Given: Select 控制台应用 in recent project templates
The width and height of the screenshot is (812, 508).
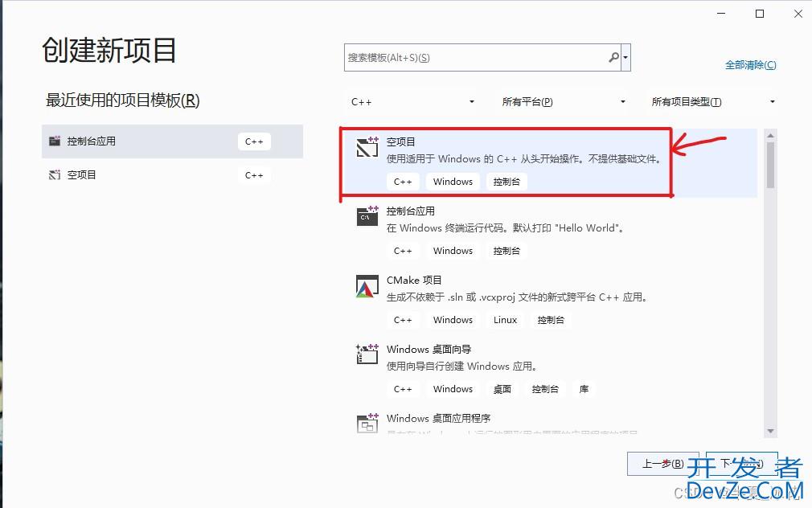Looking at the screenshot, I should pyautogui.click(x=172, y=141).
